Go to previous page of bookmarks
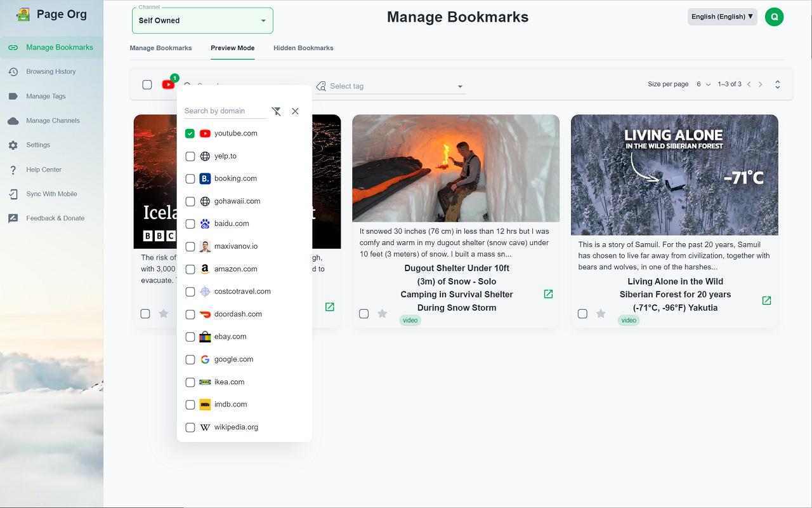 (x=749, y=84)
